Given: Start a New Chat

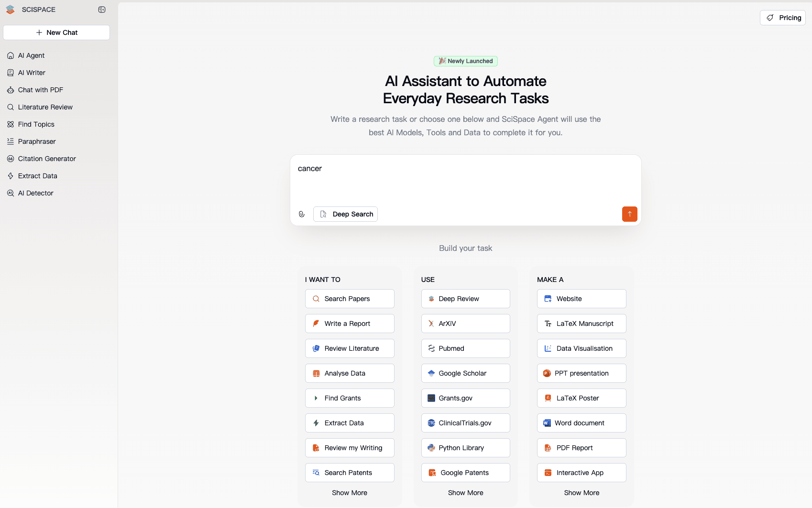Looking at the screenshot, I should click(x=56, y=32).
